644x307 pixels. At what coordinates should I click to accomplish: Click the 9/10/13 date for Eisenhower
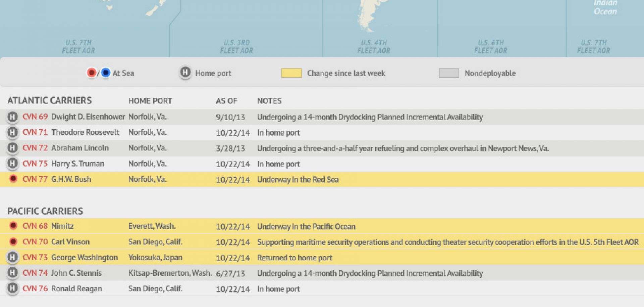[230, 117]
